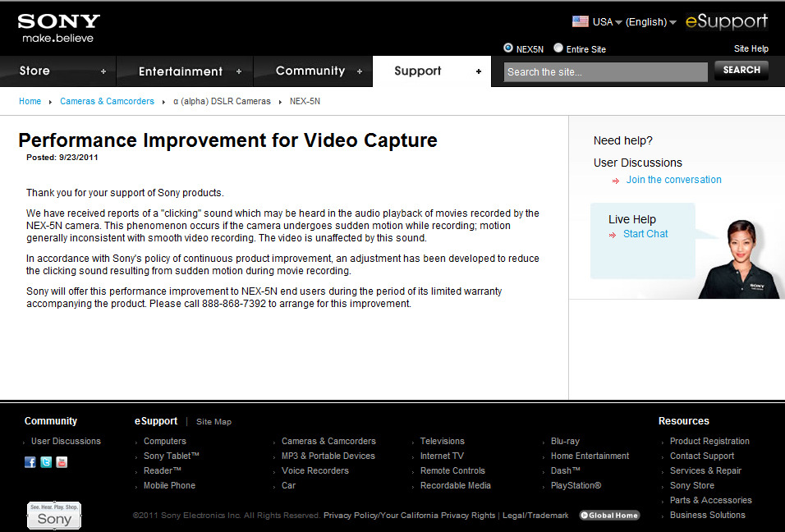Open the Site Help link
Image resolution: width=785 pixels, height=532 pixels.
pos(751,48)
